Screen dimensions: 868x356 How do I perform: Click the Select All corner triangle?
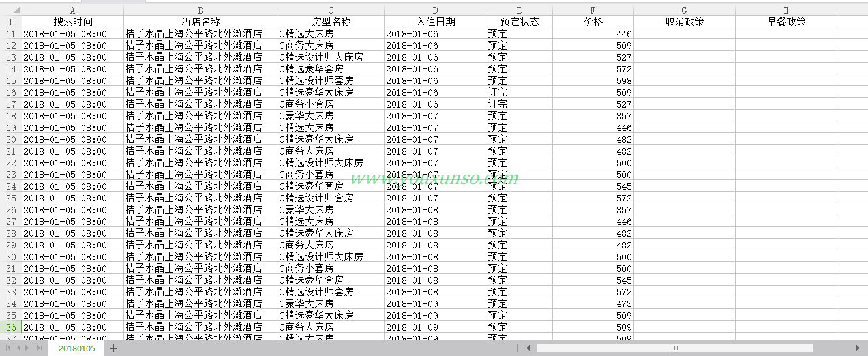pos(16,10)
